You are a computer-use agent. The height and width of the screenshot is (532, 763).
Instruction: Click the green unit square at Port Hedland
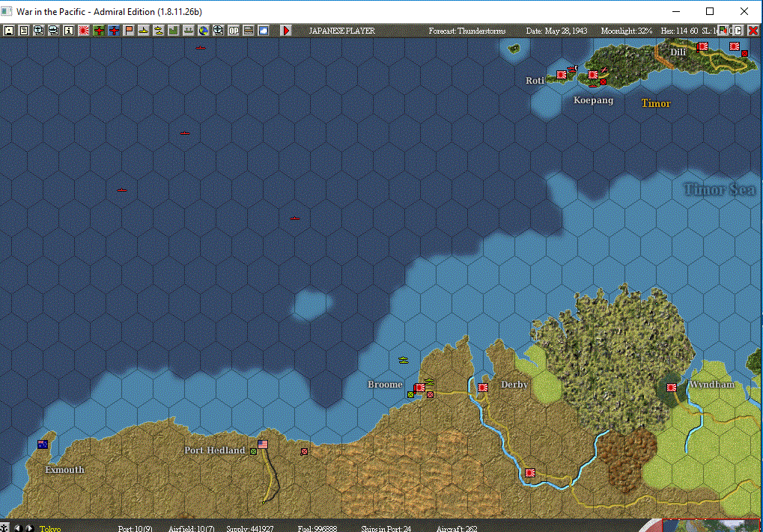point(253,452)
